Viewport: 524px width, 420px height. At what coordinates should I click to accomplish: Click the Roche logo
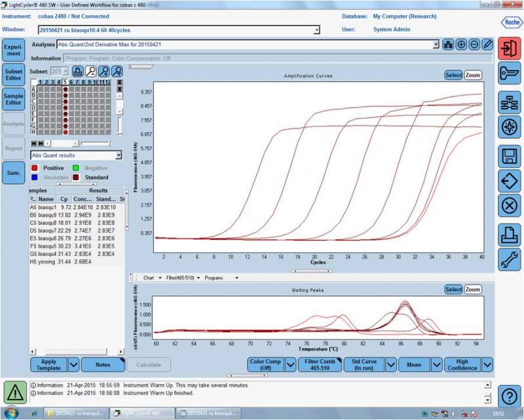(x=512, y=22)
